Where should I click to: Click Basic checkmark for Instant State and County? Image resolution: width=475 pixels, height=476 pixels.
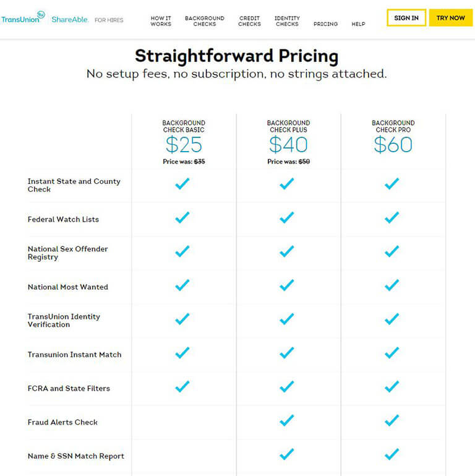coord(182,184)
